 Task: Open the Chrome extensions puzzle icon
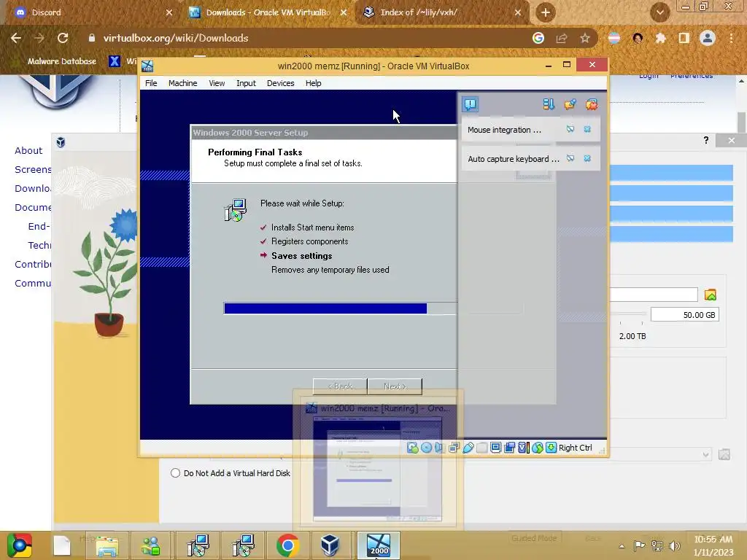click(x=660, y=38)
